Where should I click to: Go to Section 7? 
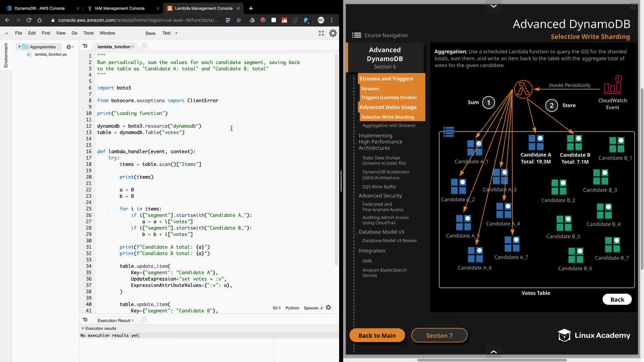click(439, 336)
